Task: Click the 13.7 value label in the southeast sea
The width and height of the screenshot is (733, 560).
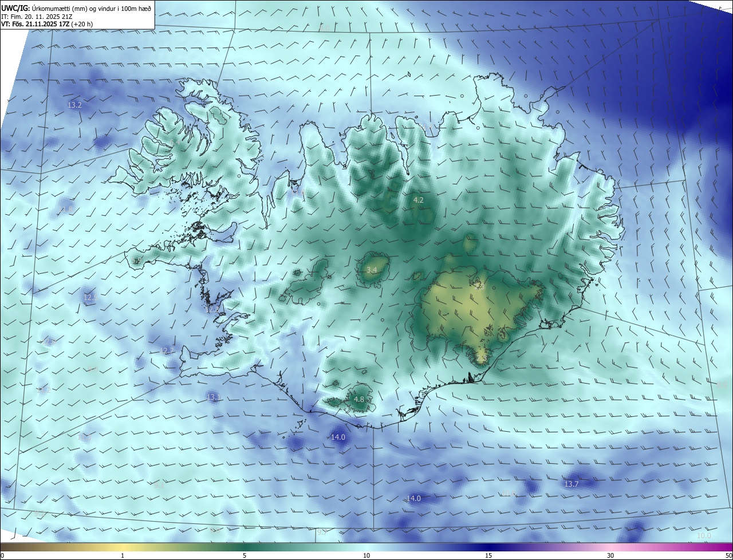Action: point(572,484)
